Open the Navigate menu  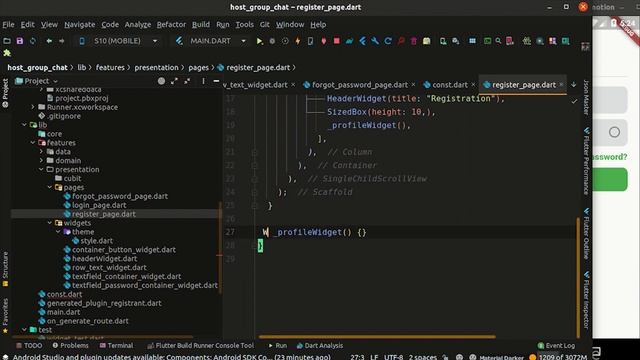(x=80, y=24)
